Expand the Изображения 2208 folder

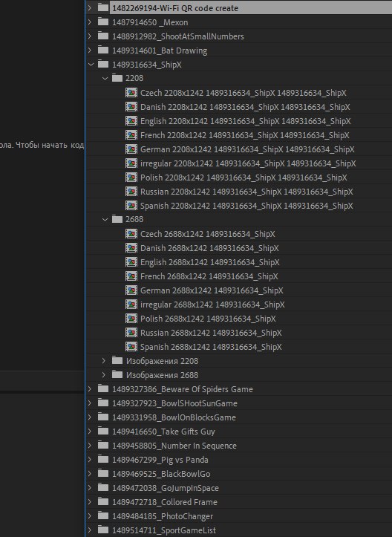click(x=104, y=361)
